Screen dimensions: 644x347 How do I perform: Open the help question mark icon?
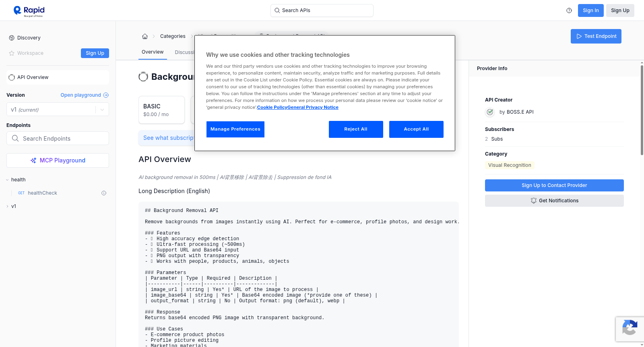[569, 10]
